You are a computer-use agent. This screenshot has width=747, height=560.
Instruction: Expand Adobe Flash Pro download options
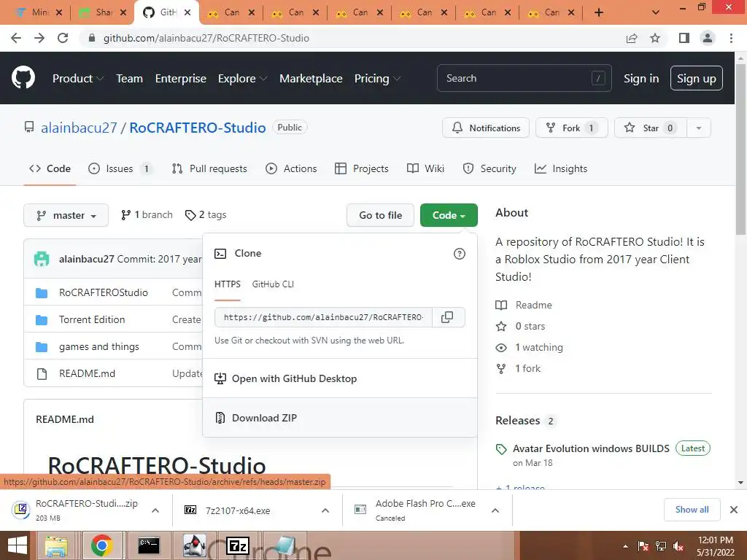(x=495, y=510)
